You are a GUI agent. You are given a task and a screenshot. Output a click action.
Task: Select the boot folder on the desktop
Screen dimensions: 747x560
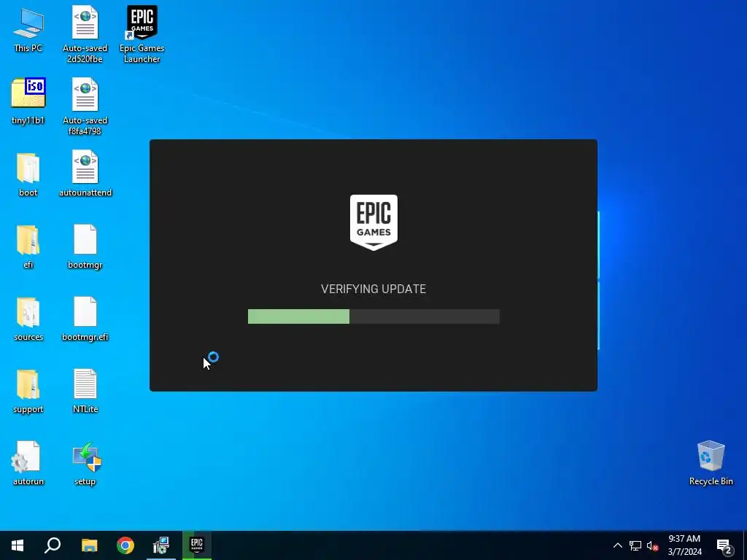[28, 174]
